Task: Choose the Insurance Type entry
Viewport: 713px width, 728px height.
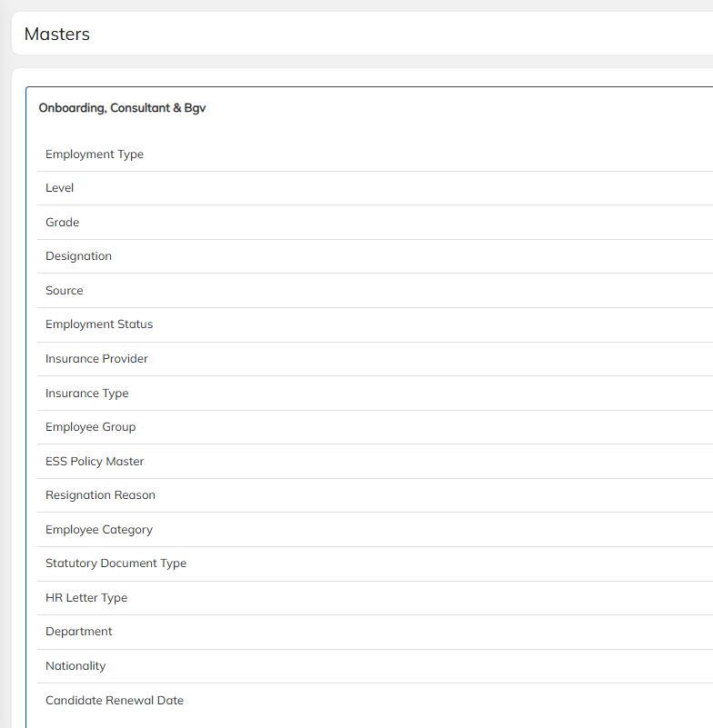Action: coord(87,394)
